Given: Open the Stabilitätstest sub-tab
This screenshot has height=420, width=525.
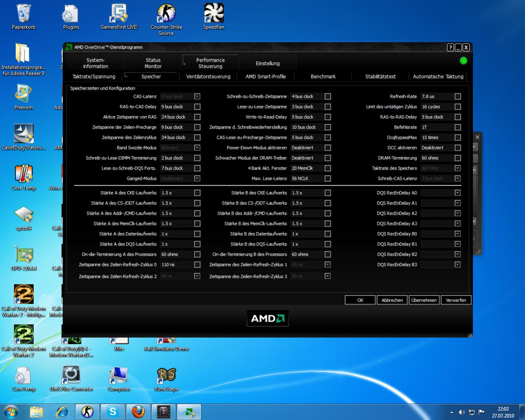Looking at the screenshot, I should [x=381, y=77].
